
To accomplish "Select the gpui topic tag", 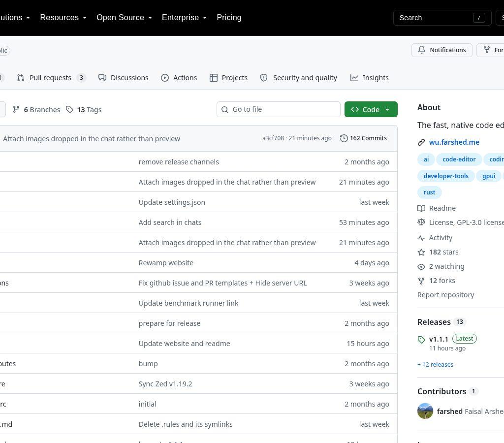I will click(489, 176).
